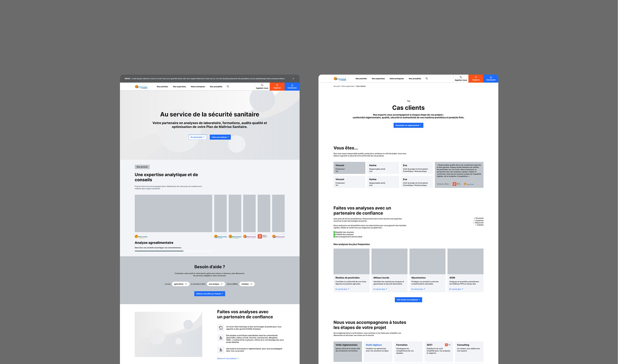Click search magnifier in left page header
This screenshot has width=618, height=364.
click(x=228, y=86)
